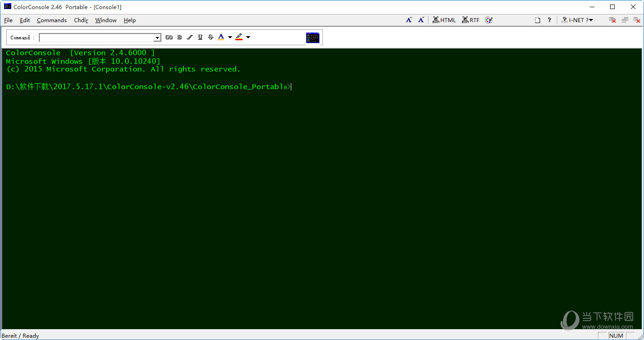The width and height of the screenshot is (644, 340).
Task: Apply the font color A icon
Action: point(221,37)
